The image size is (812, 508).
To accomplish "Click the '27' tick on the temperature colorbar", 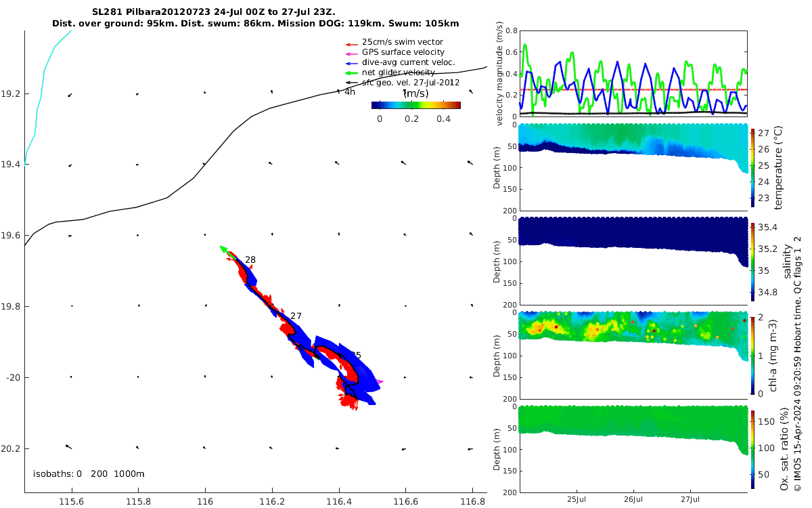I will tap(763, 133).
